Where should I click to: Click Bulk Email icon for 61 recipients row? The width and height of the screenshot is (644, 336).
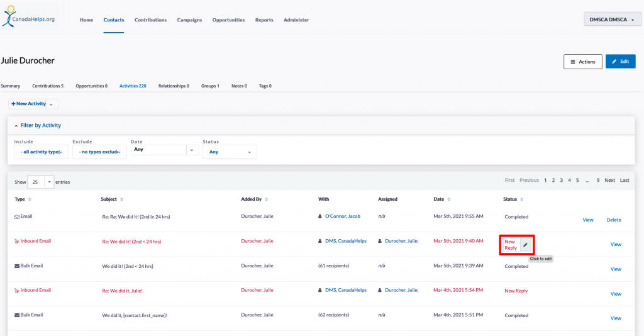point(17,266)
